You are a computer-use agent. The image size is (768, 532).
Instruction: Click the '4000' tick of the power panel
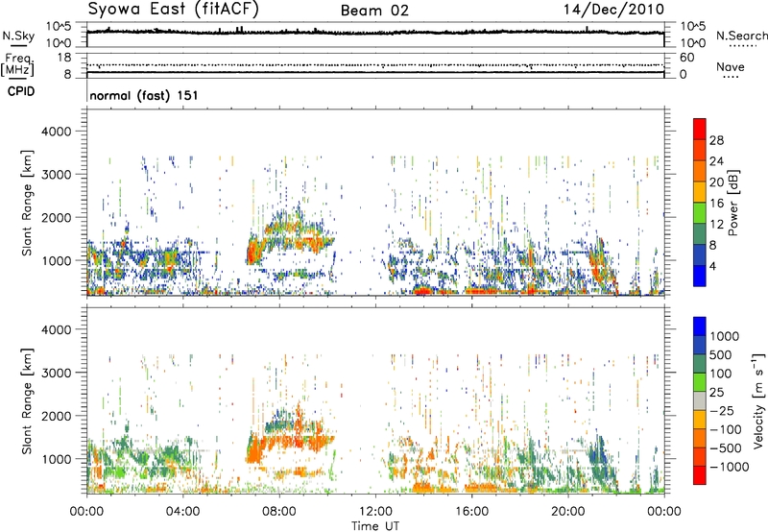[56, 132]
